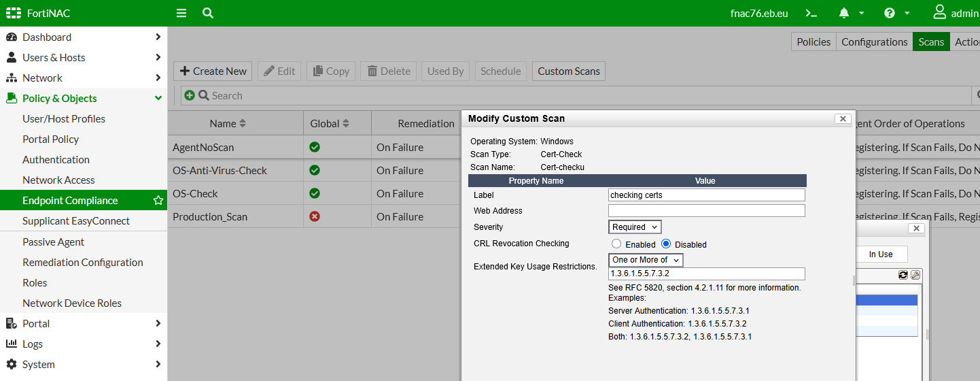Open the help question mark icon

click(890, 13)
